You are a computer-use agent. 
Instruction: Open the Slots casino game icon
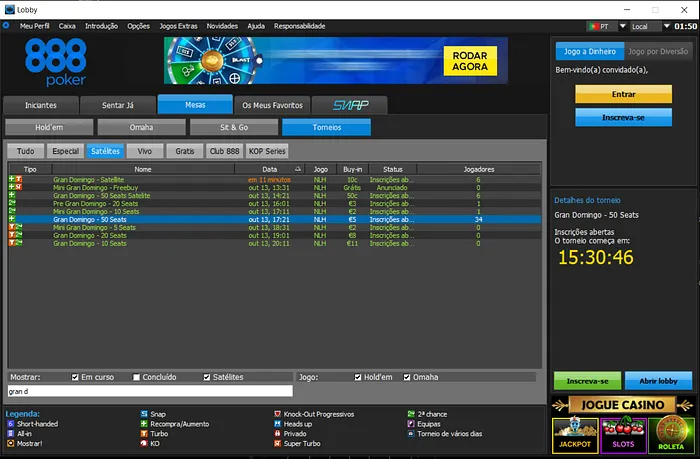click(x=623, y=435)
